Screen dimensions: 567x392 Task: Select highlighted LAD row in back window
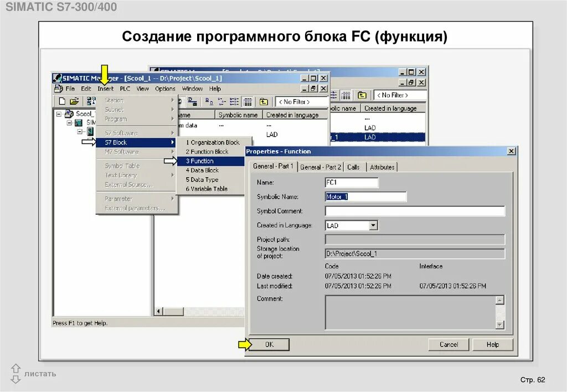(378, 137)
